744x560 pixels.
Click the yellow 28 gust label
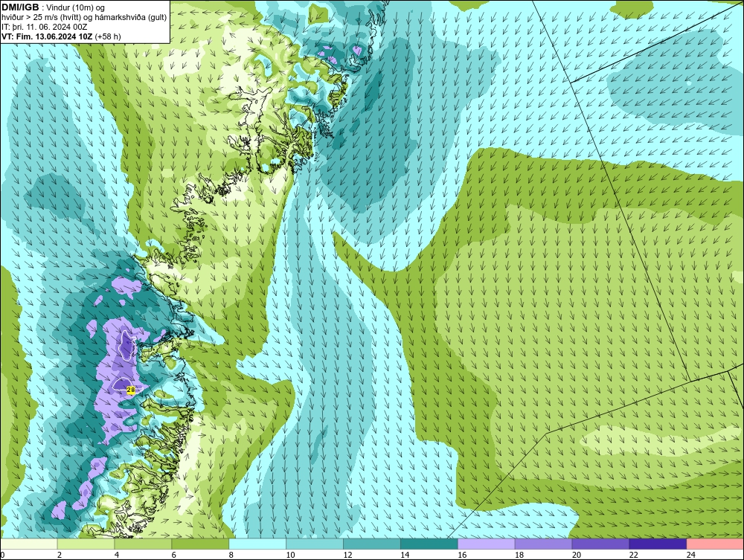[x=132, y=390]
